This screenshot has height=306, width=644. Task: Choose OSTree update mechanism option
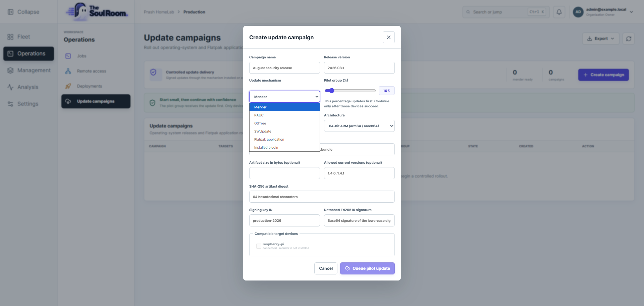pyautogui.click(x=284, y=123)
